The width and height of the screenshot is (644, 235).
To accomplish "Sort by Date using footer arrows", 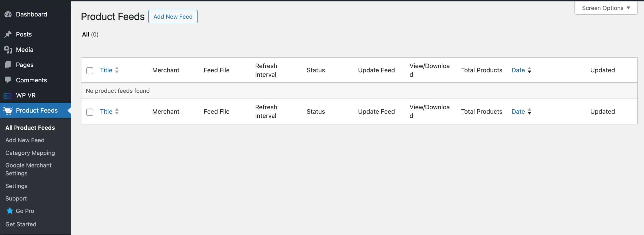I will (529, 111).
